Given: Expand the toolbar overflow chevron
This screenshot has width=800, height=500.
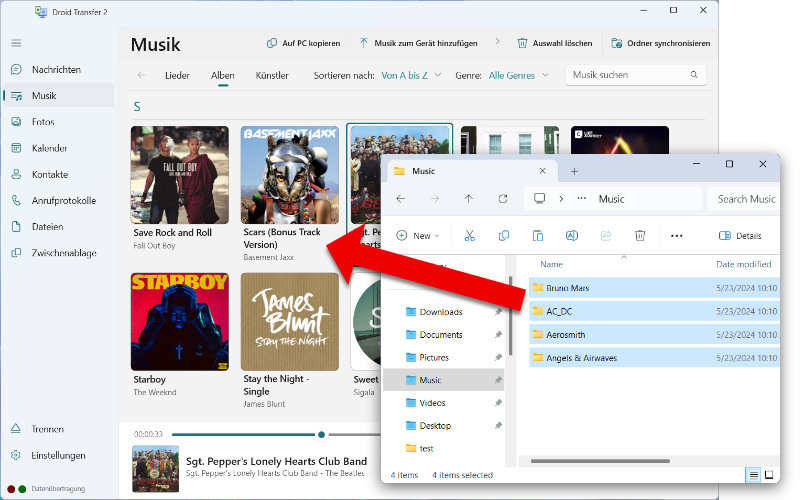Looking at the screenshot, I should [x=497, y=42].
